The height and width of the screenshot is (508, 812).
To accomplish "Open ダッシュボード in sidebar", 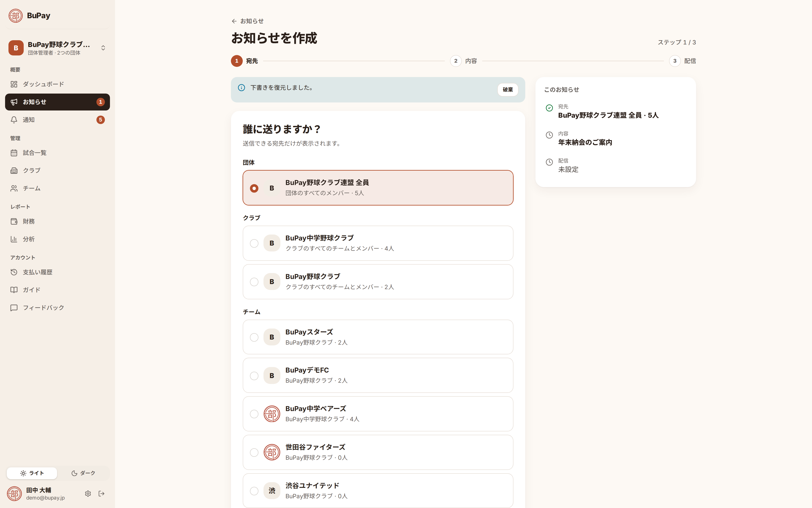I will coord(57,84).
